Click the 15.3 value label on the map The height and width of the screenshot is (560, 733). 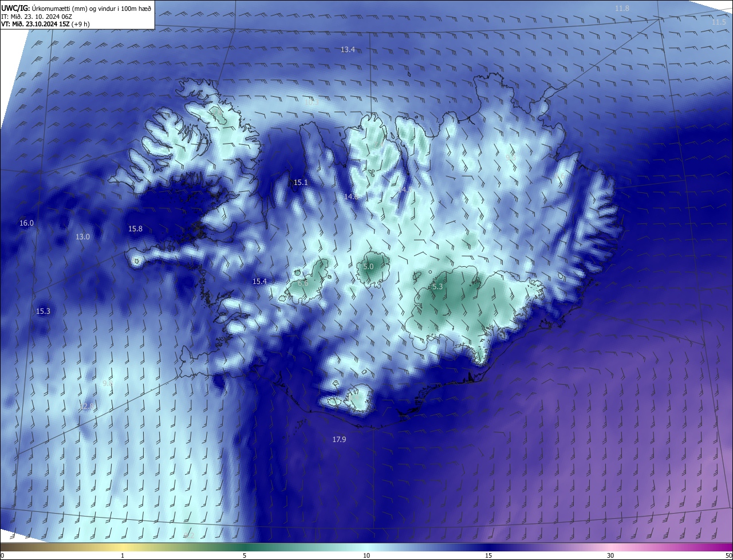click(43, 311)
